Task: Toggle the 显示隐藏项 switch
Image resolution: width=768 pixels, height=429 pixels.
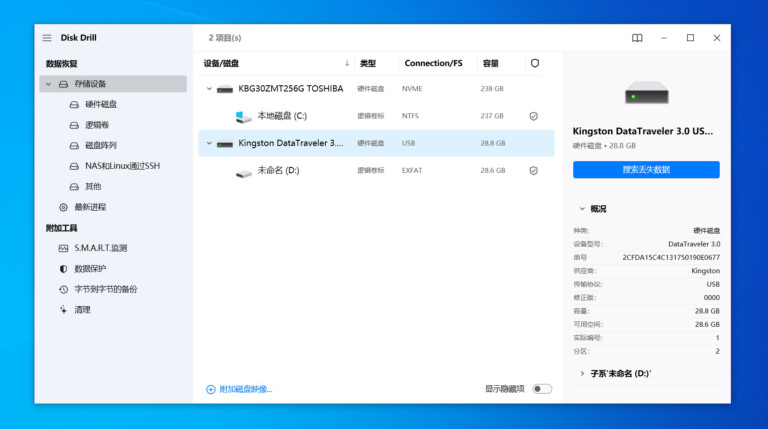Action: click(x=542, y=389)
